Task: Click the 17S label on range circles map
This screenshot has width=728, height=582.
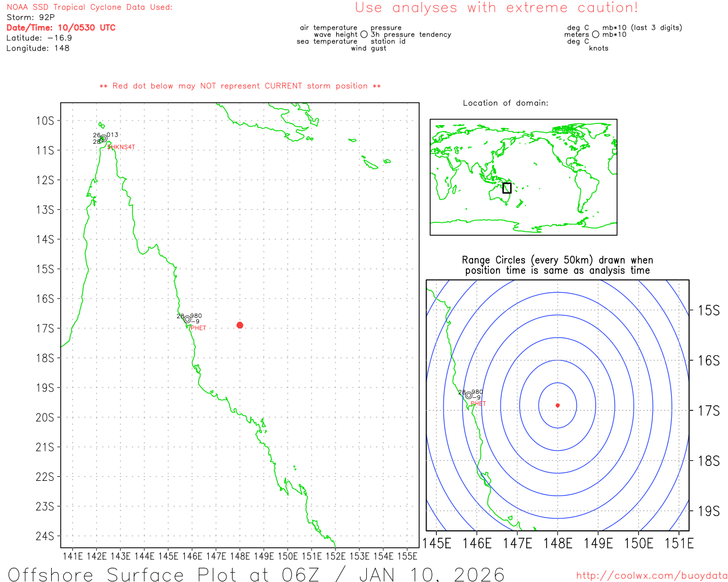Action: (x=709, y=410)
